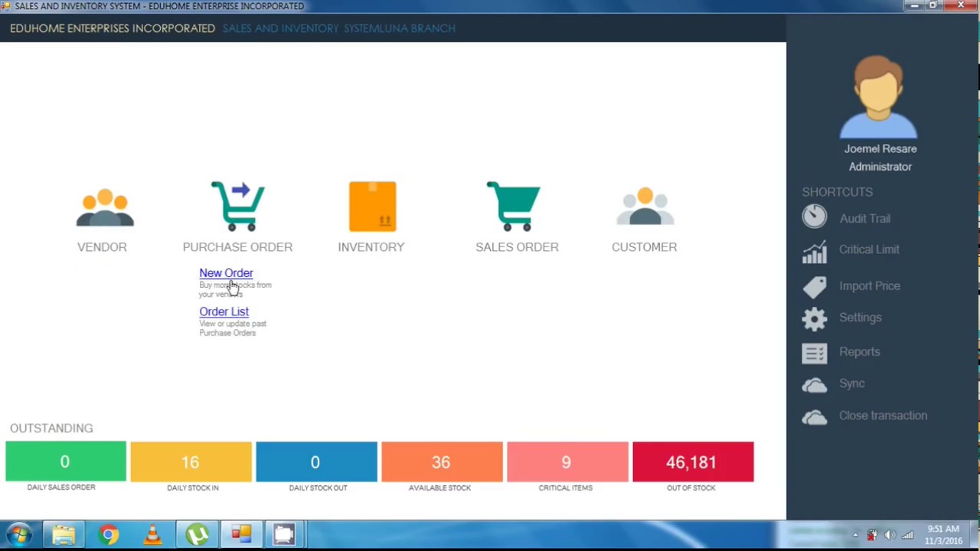Click the Administrator role text

pos(880,166)
